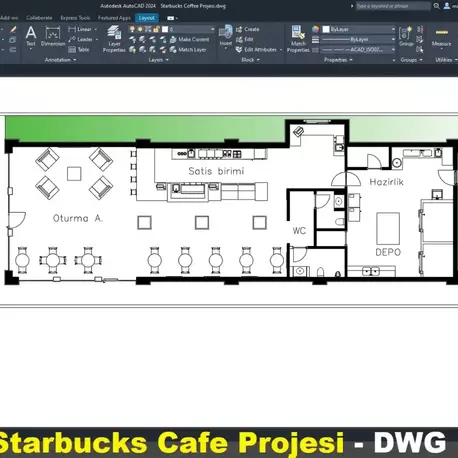Activate the Match Properties tool
The image size is (458, 458).
[x=298, y=39]
